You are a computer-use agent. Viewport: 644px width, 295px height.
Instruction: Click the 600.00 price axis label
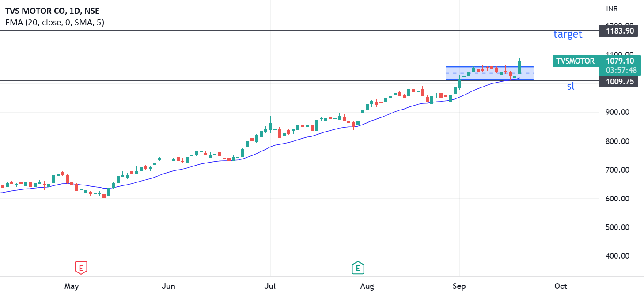click(617, 199)
